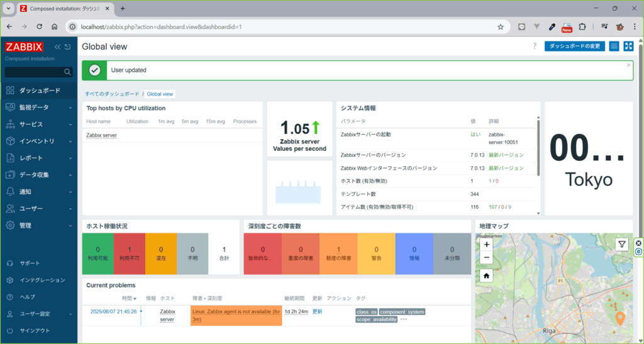Click the 管理 chevron arrow

(70, 226)
